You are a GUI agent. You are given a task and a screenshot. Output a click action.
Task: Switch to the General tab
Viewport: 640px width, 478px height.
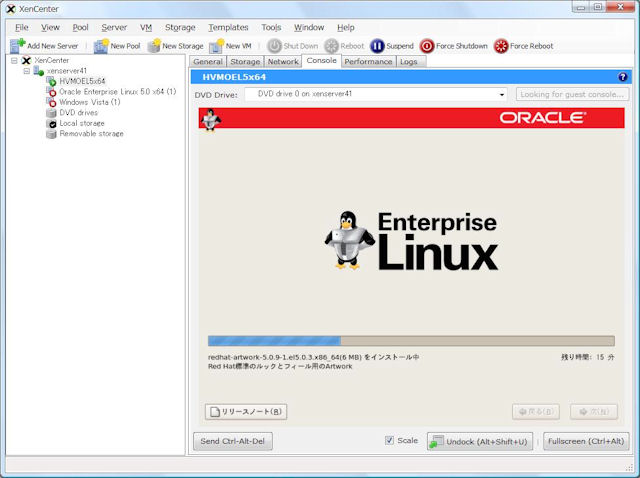[x=208, y=62]
